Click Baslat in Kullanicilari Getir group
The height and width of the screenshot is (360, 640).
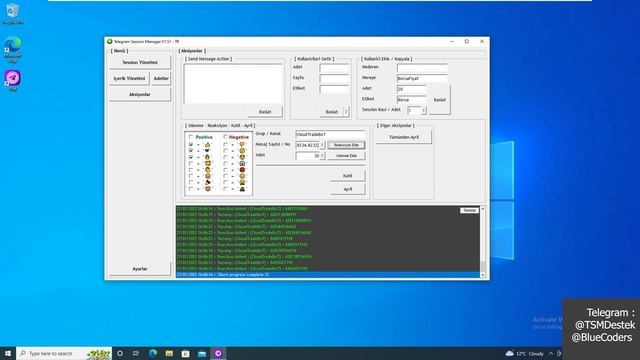click(x=331, y=111)
